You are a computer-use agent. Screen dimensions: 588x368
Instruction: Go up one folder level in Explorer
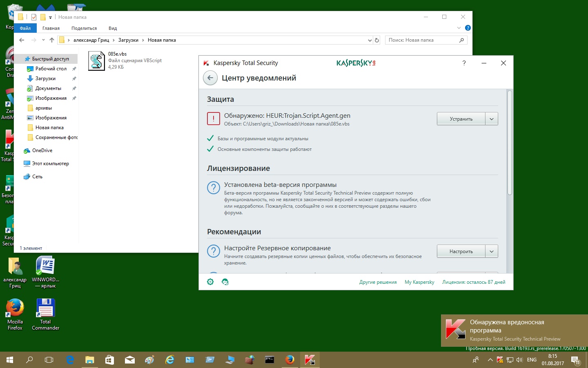[52, 40]
